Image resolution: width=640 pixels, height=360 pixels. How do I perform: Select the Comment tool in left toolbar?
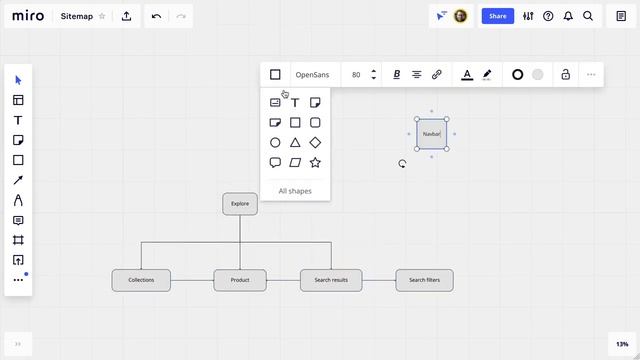tap(18, 220)
